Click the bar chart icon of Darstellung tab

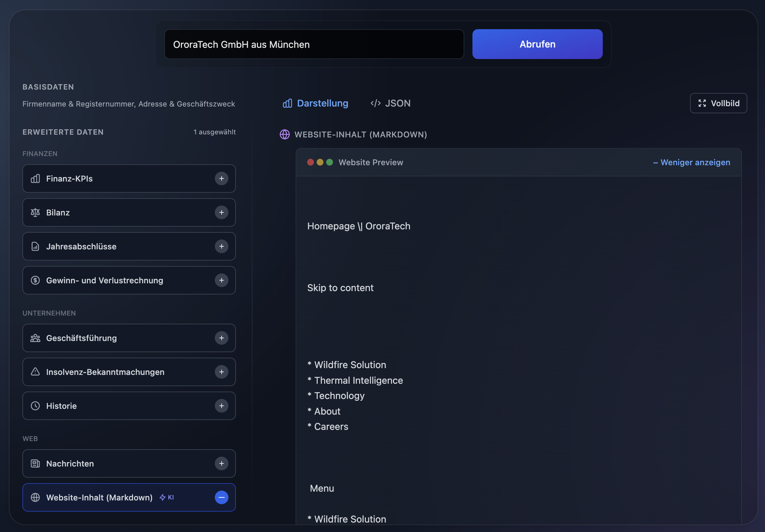(287, 103)
